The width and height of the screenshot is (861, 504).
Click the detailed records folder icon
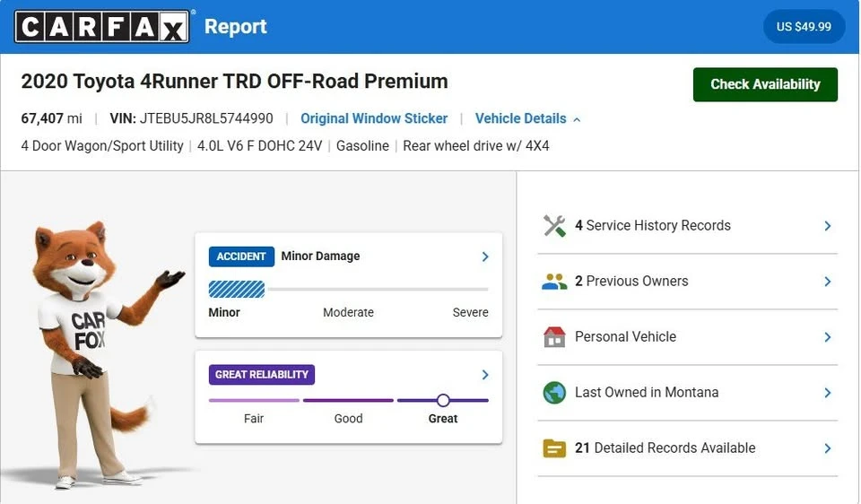click(554, 448)
